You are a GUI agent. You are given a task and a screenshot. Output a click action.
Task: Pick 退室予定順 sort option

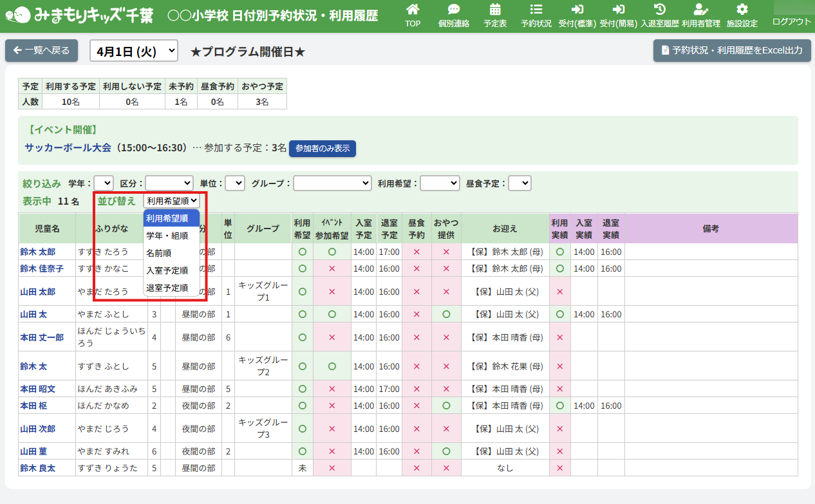(167, 288)
